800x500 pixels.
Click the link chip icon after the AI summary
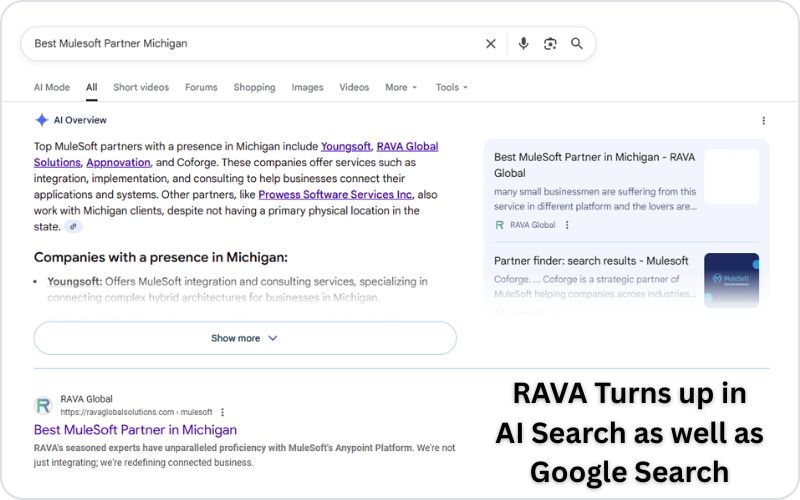(73, 227)
